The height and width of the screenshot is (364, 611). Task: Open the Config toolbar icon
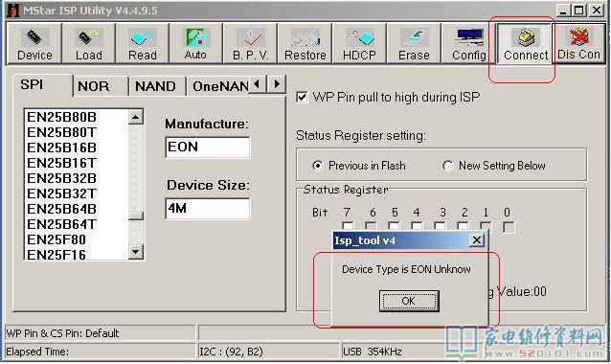click(x=468, y=43)
